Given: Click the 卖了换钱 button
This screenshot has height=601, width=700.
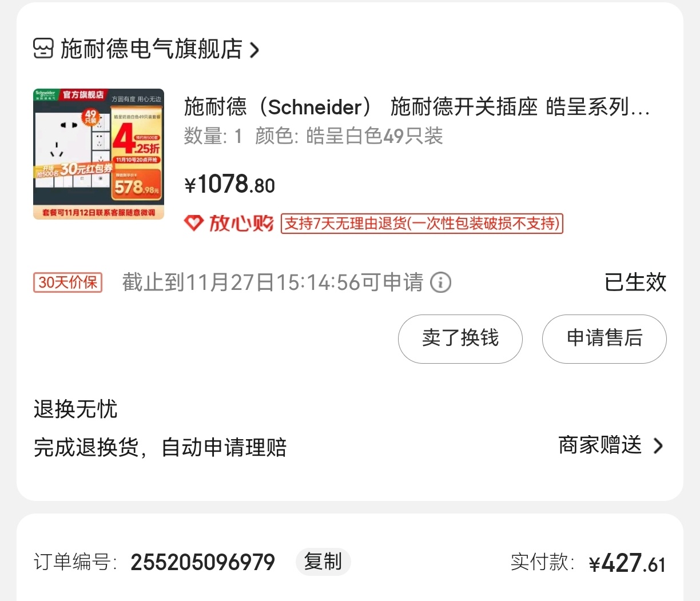Looking at the screenshot, I should (x=460, y=339).
